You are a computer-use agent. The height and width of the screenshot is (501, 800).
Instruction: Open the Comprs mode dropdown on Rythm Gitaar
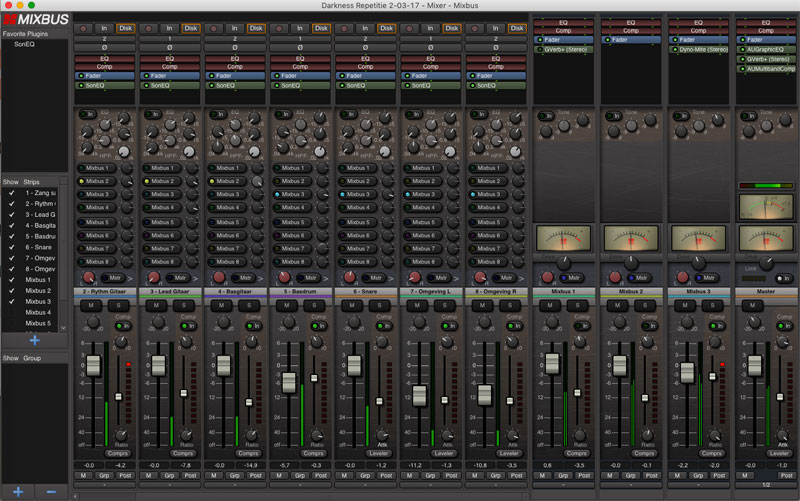point(118,453)
